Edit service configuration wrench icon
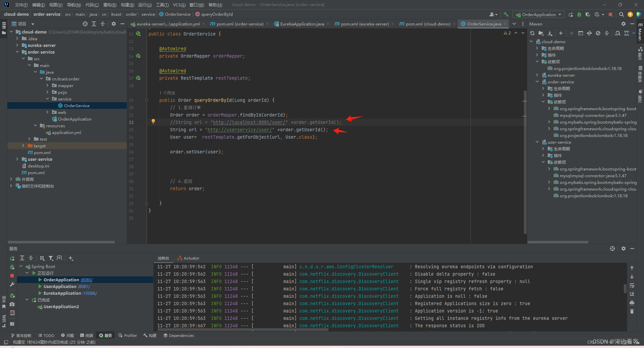The height and width of the screenshot is (348, 644). (x=12, y=284)
